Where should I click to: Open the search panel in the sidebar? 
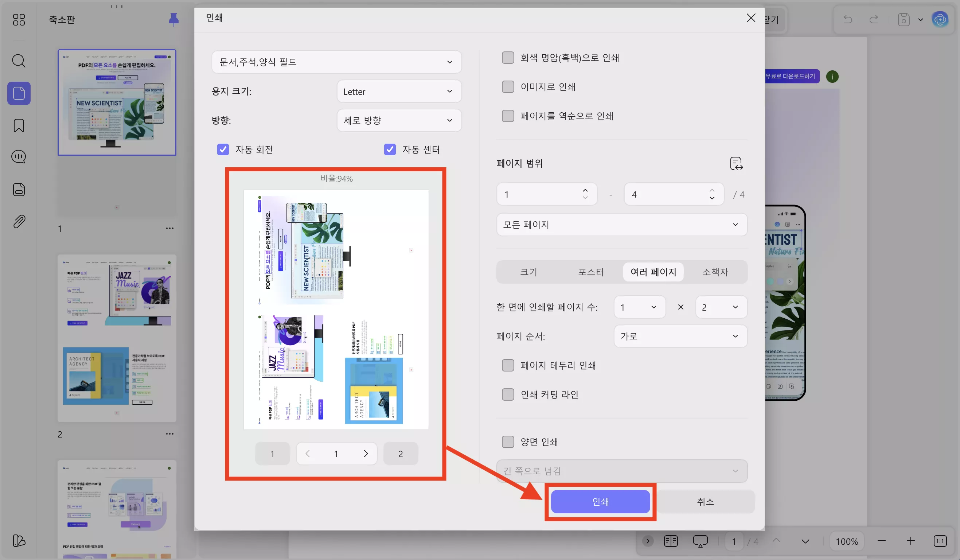click(18, 61)
